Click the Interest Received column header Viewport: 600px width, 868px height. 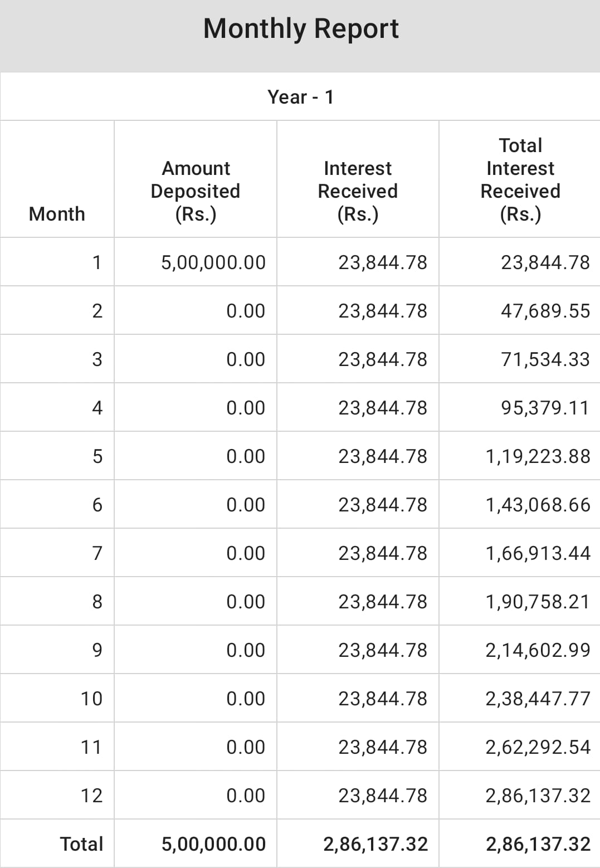click(x=358, y=191)
